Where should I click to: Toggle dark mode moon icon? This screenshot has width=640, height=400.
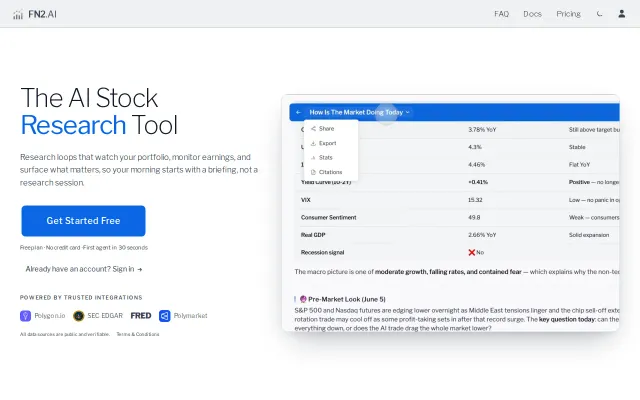[599, 14]
